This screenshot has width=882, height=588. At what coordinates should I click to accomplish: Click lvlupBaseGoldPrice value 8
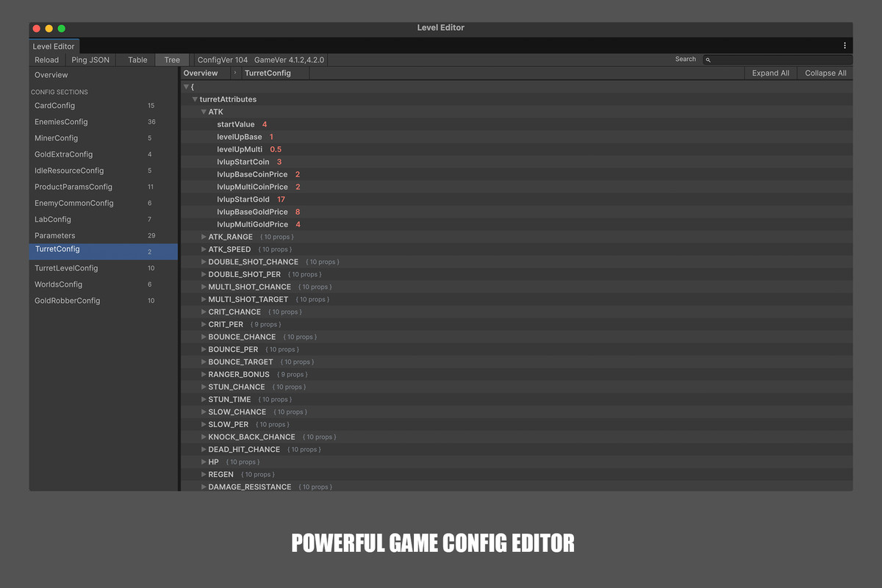pos(298,212)
